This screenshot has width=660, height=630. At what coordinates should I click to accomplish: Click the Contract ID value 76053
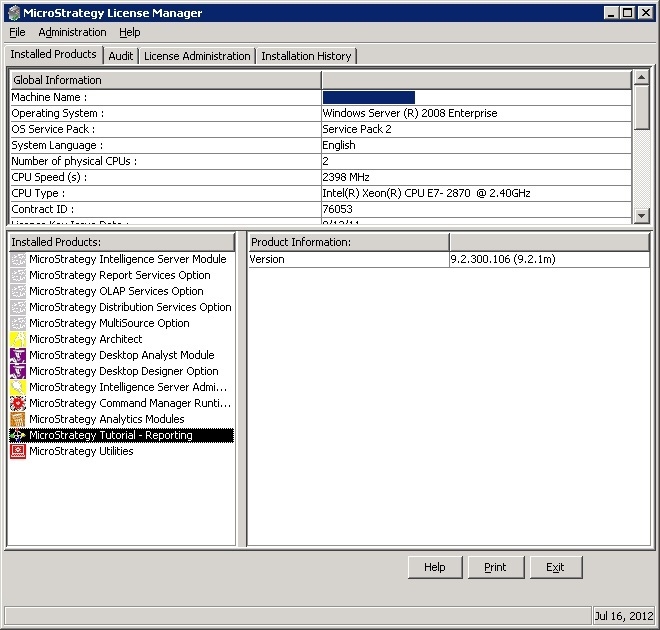(337, 209)
